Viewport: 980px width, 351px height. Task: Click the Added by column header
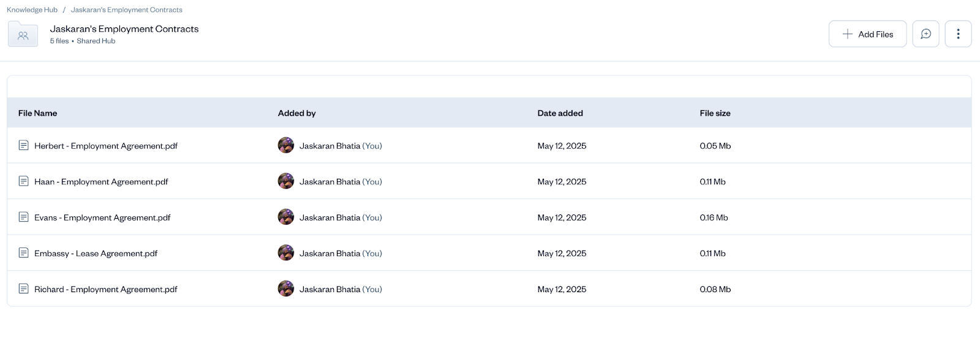coord(296,113)
